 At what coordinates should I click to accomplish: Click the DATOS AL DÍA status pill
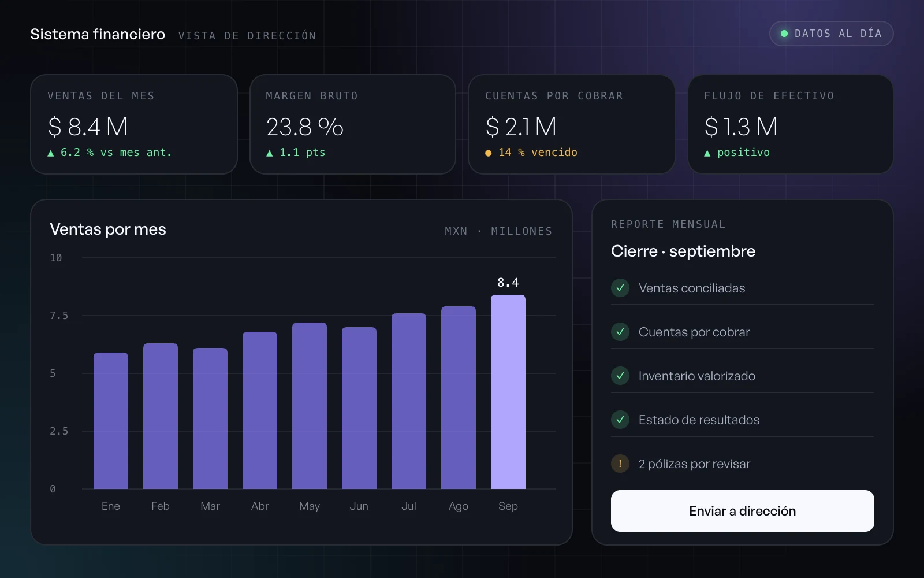(x=831, y=34)
